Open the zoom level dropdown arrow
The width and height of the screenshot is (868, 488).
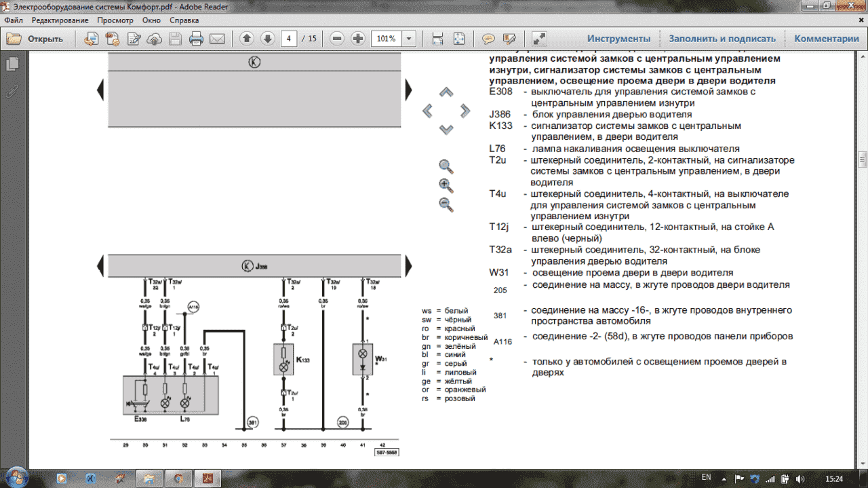[408, 39]
